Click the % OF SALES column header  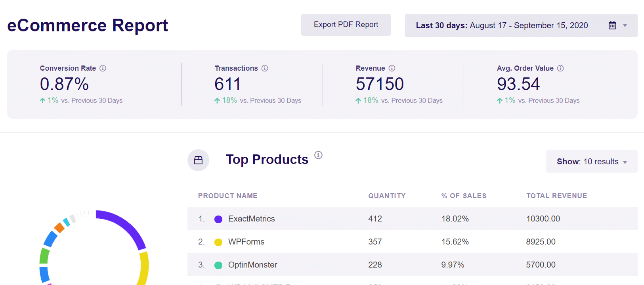(464, 196)
